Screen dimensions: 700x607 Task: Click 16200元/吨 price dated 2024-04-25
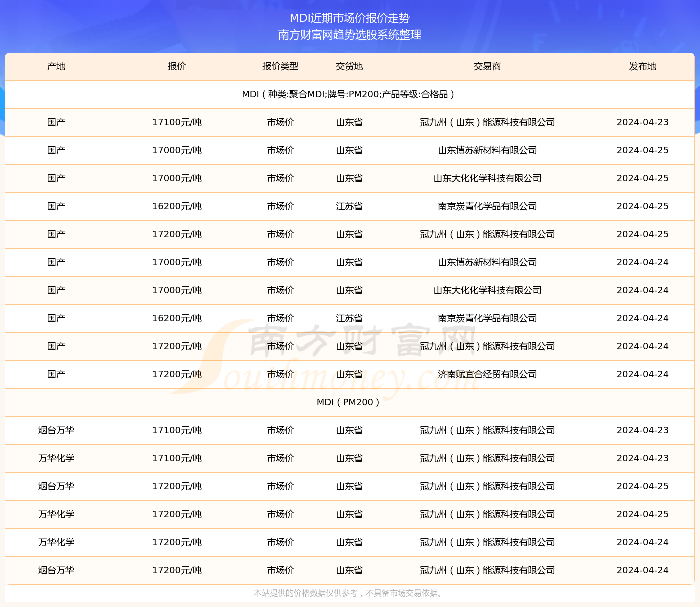point(177,206)
